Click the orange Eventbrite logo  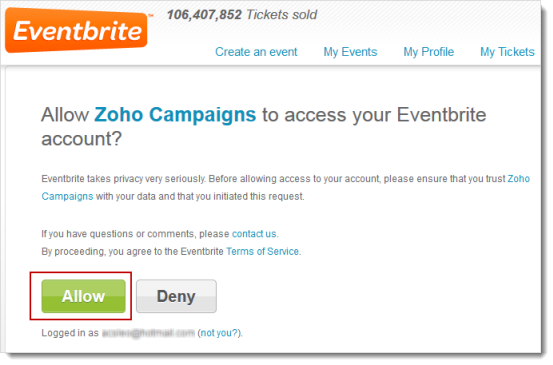point(76,31)
